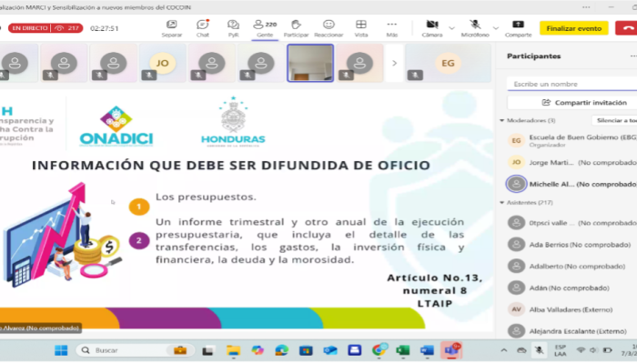Toggle the Cámara on or off
This screenshot has height=364, width=637.
click(432, 28)
